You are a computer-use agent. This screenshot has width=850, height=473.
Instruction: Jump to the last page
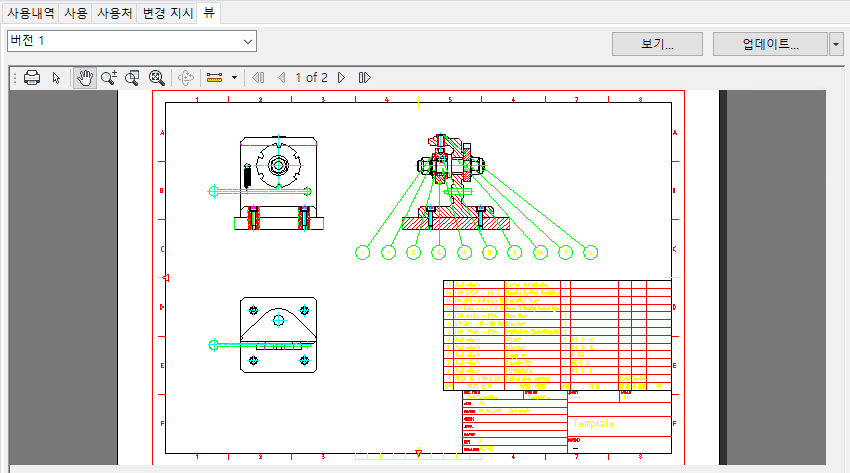[365, 78]
